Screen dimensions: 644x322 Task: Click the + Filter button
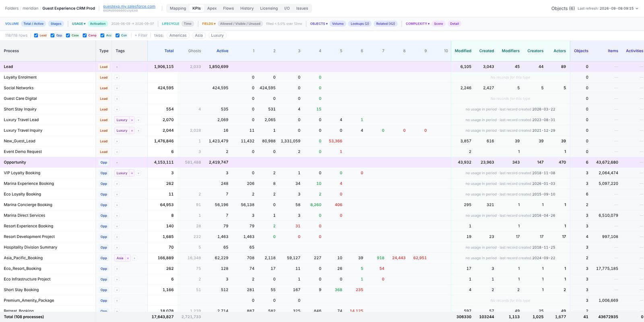(x=141, y=35)
